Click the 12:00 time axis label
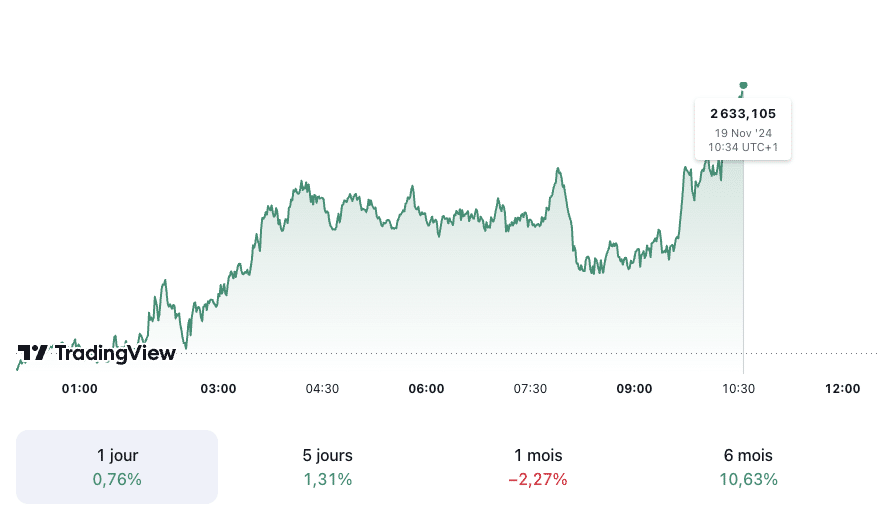 click(x=843, y=388)
